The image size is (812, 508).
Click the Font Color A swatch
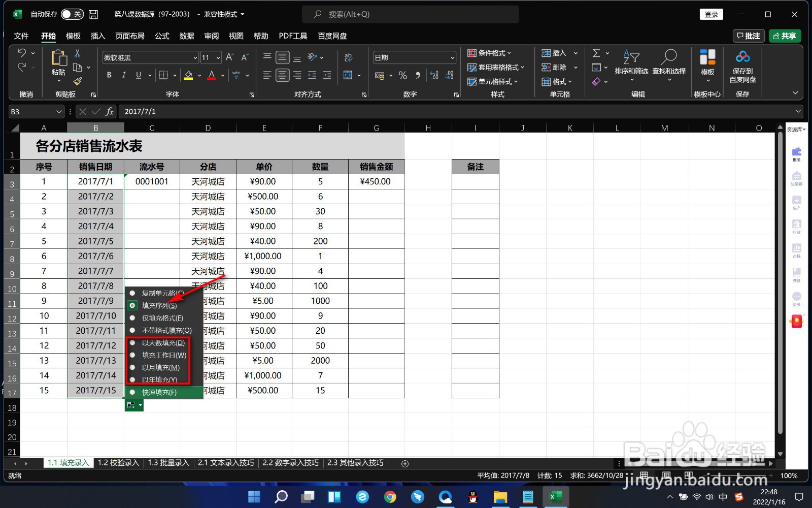[x=212, y=75]
